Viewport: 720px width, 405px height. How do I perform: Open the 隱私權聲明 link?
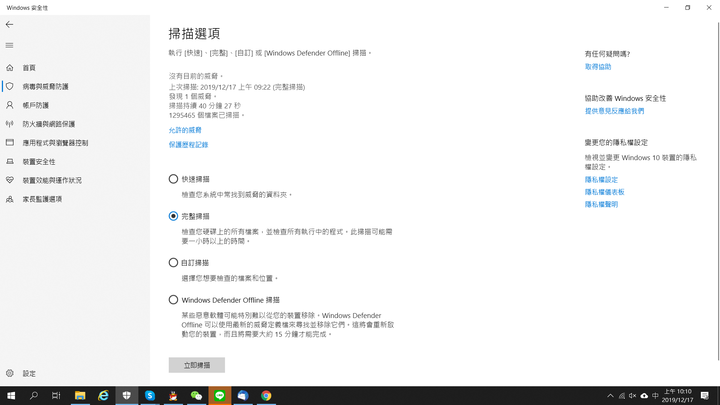(x=601, y=204)
